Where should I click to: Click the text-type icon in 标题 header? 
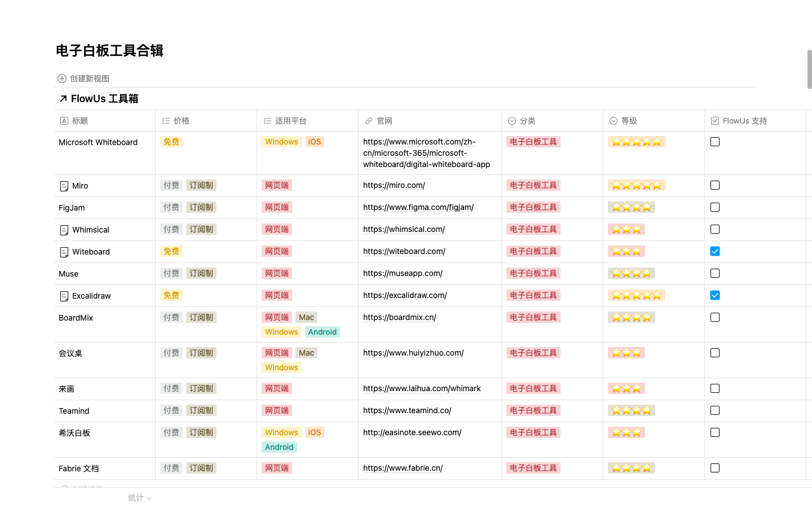tap(64, 121)
